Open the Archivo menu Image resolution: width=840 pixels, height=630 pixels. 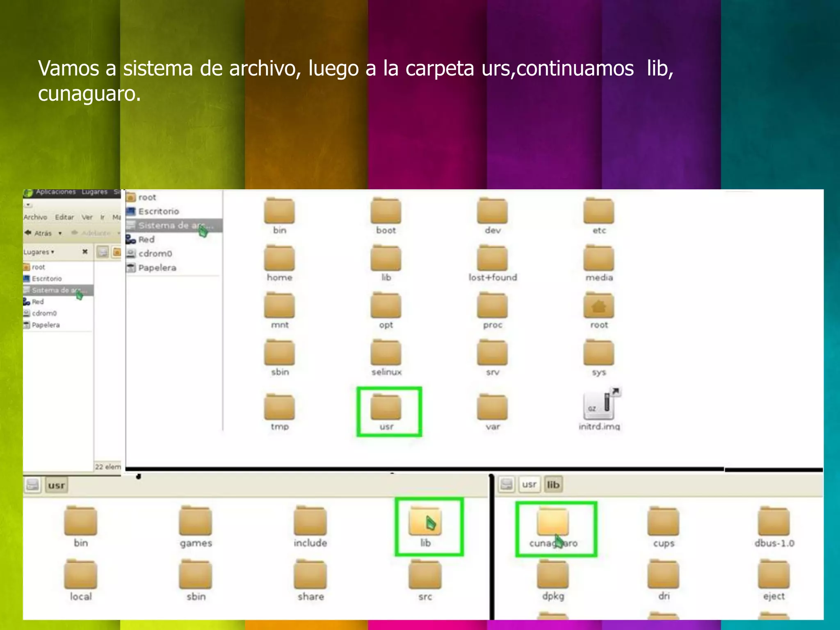point(35,217)
